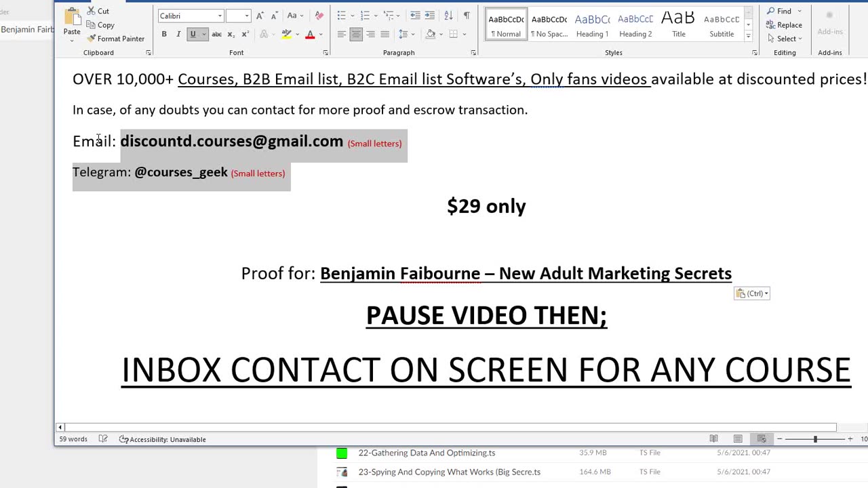This screenshot has width=868, height=488.
Task: Apply the No Spacing style
Action: tap(549, 24)
